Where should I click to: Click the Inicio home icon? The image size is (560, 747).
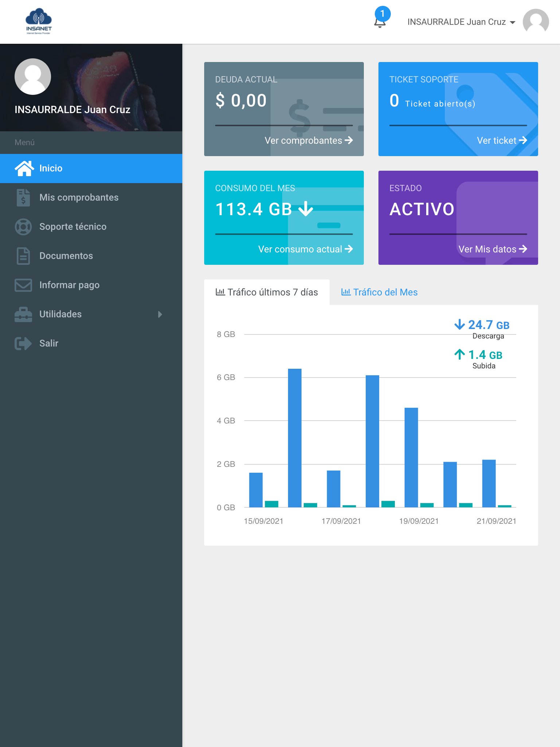[24, 168]
